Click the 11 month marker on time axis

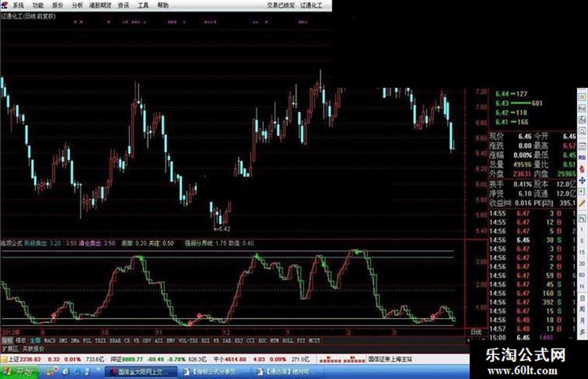click(x=159, y=332)
